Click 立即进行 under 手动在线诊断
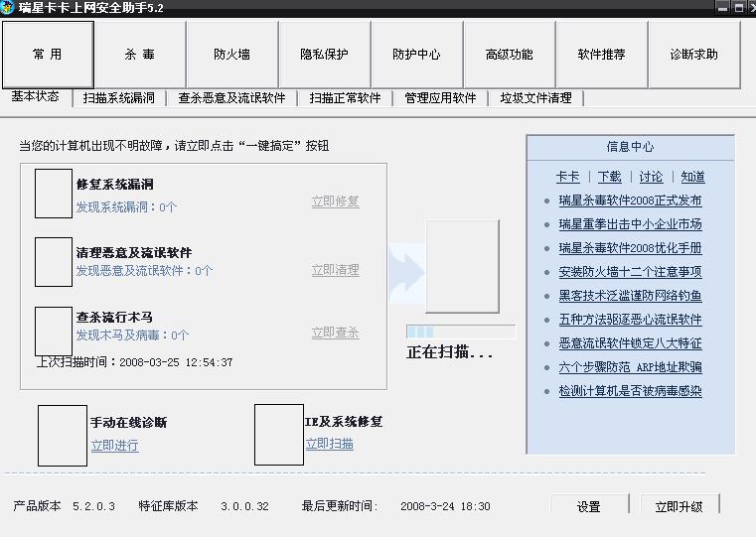This screenshot has width=756, height=537. pos(115,446)
